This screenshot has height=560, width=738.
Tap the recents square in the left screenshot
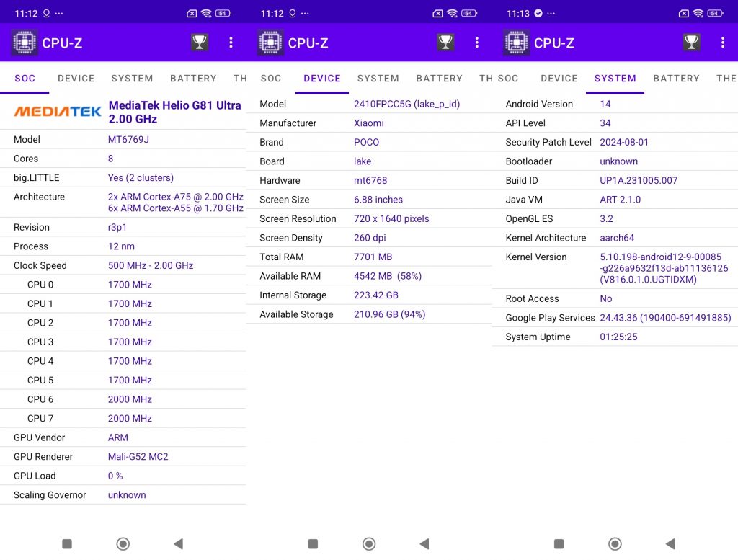tap(67, 544)
